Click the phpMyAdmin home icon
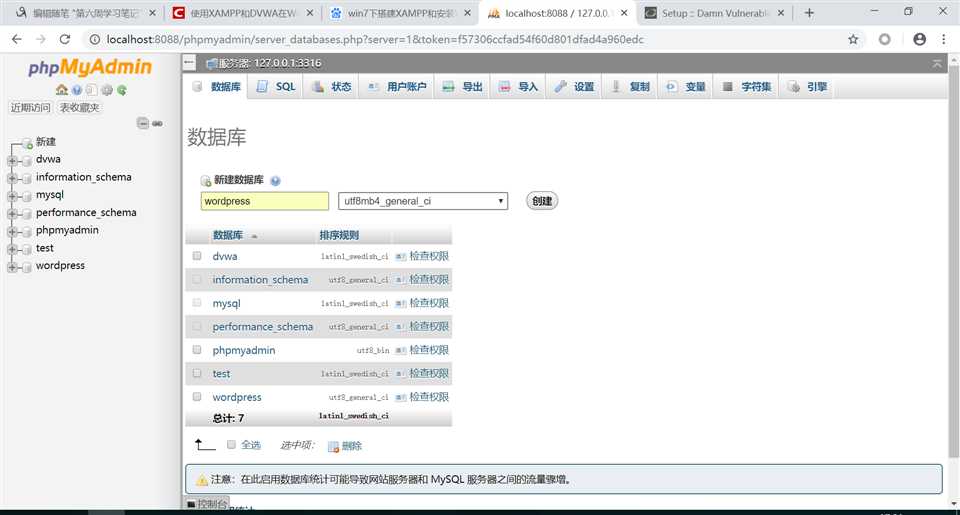This screenshot has height=515, width=960. [61, 90]
